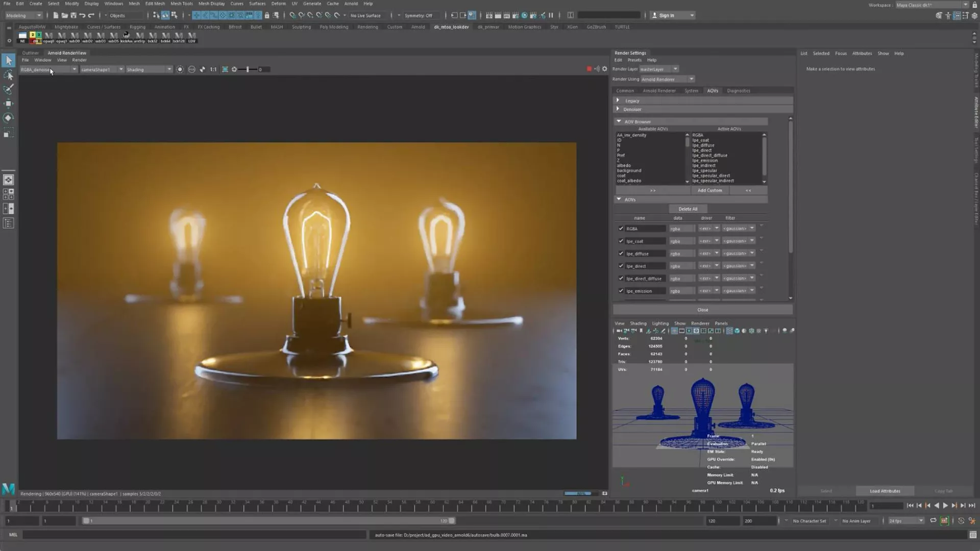Viewport: 980px width, 551px height.
Task: Switch to the Diagnostics tab
Action: [738, 91]
